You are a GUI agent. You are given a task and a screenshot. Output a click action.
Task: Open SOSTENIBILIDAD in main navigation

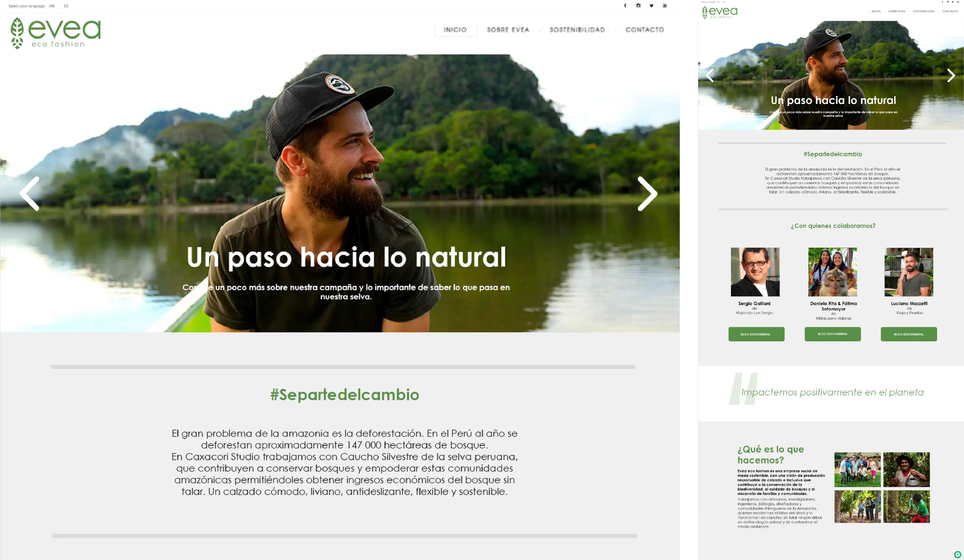pyautogui.click(x=577, y=30)
